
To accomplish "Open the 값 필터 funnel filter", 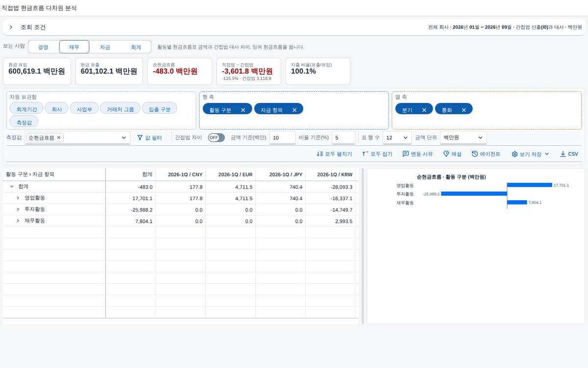I will [x=149, y=138].
